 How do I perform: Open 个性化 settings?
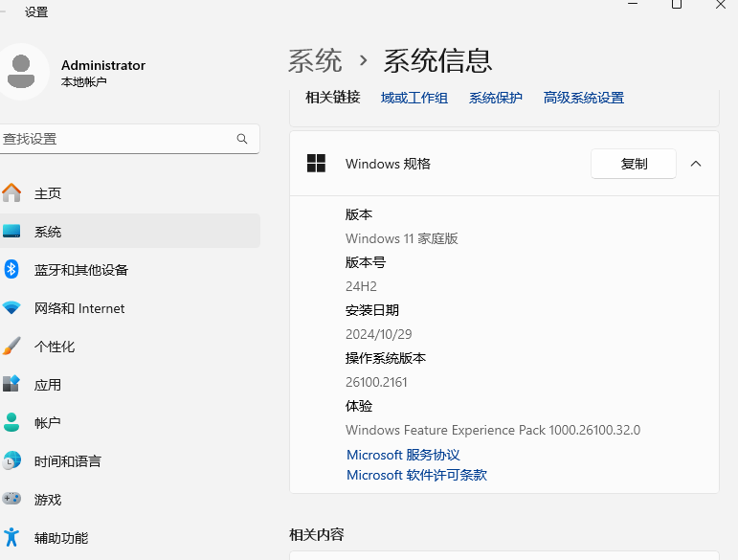(130, 347)
